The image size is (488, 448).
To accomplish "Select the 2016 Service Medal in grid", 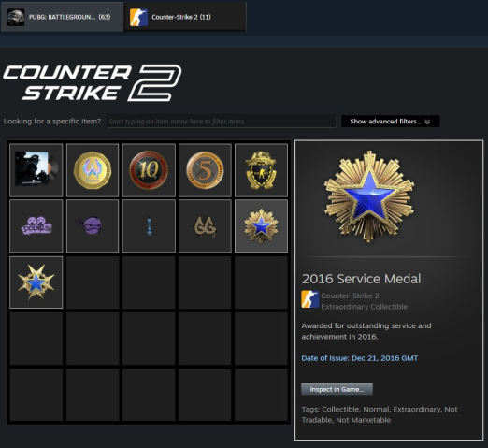I will 261,226.
